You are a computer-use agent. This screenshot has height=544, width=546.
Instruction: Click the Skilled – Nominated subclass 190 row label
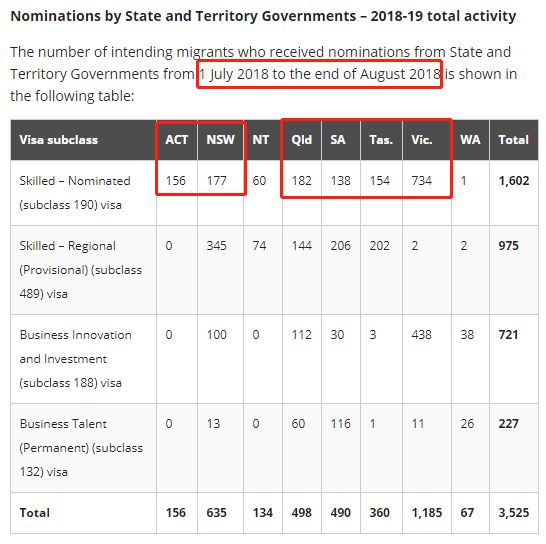coord(75,193)
